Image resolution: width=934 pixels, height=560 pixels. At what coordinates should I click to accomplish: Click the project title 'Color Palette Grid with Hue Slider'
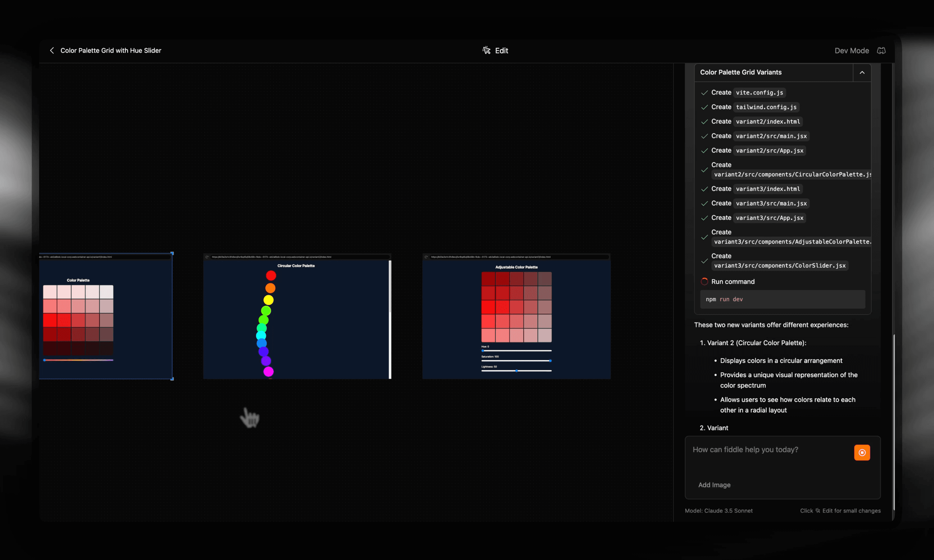pos(111,51)
